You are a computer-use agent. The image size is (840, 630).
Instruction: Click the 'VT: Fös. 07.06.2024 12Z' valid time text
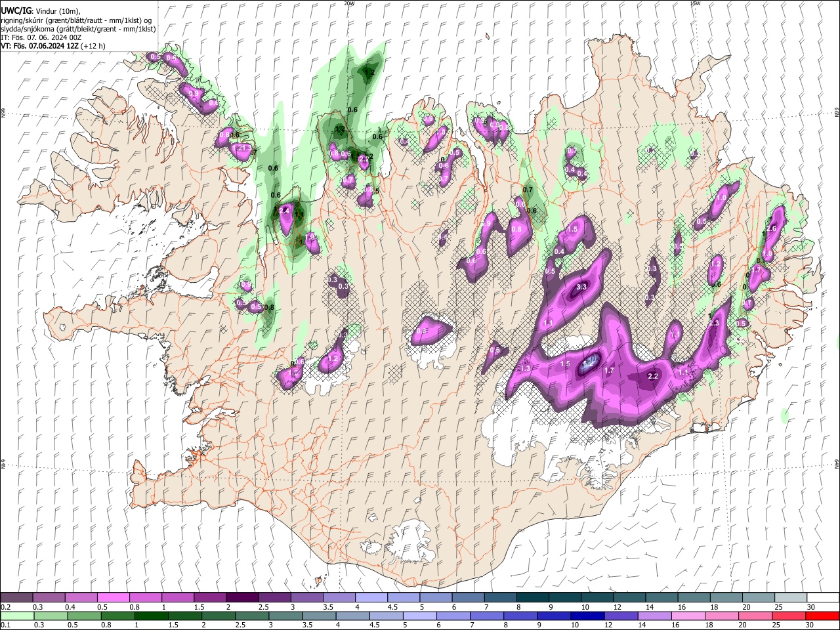click(x=40, y=46)
